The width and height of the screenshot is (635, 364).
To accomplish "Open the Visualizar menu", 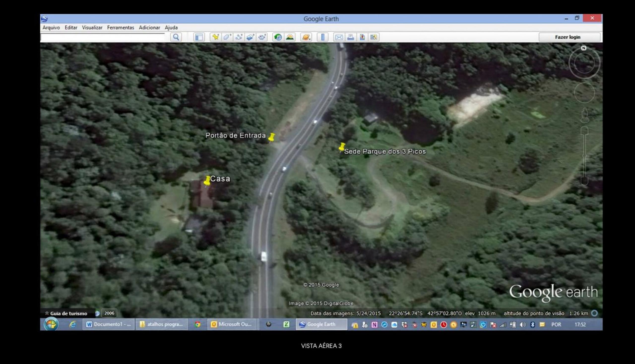I will click(x=92, y=28).
